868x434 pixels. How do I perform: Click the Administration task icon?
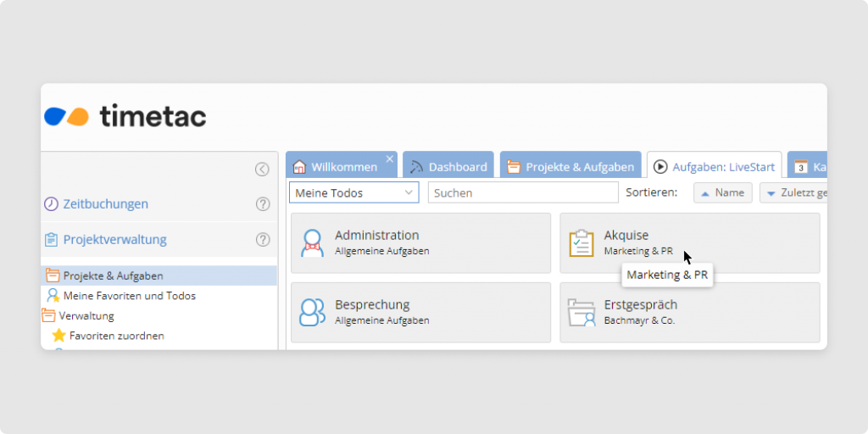click(313, 243)
